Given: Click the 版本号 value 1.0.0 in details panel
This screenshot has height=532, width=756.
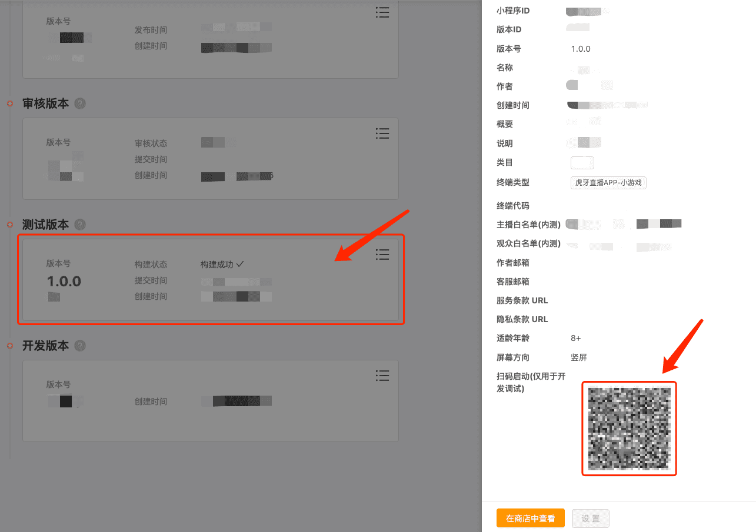Looking at the screenshot, I should click(580, 49).
